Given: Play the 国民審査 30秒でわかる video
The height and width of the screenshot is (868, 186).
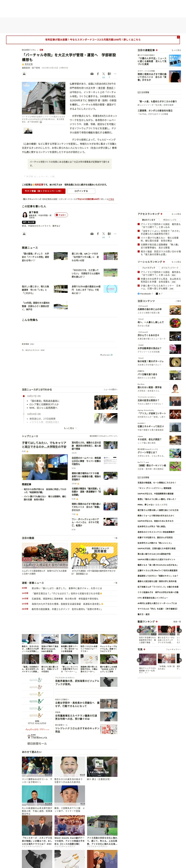Looking at the screenshot, I should [94, 555].
